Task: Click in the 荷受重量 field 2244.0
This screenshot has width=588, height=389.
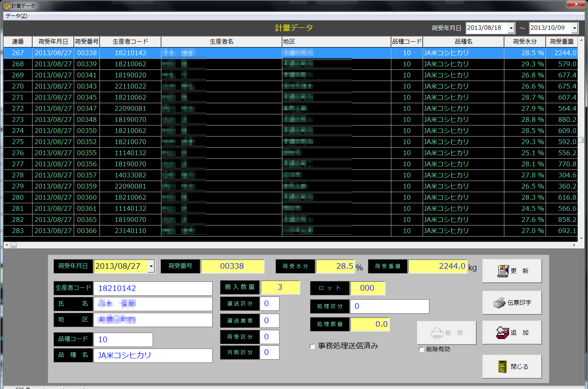Action: [438, 266]
